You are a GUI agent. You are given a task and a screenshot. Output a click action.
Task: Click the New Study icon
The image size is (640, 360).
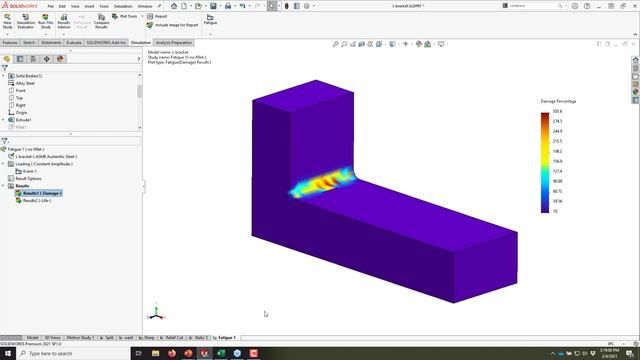click(x=7, y=20)
